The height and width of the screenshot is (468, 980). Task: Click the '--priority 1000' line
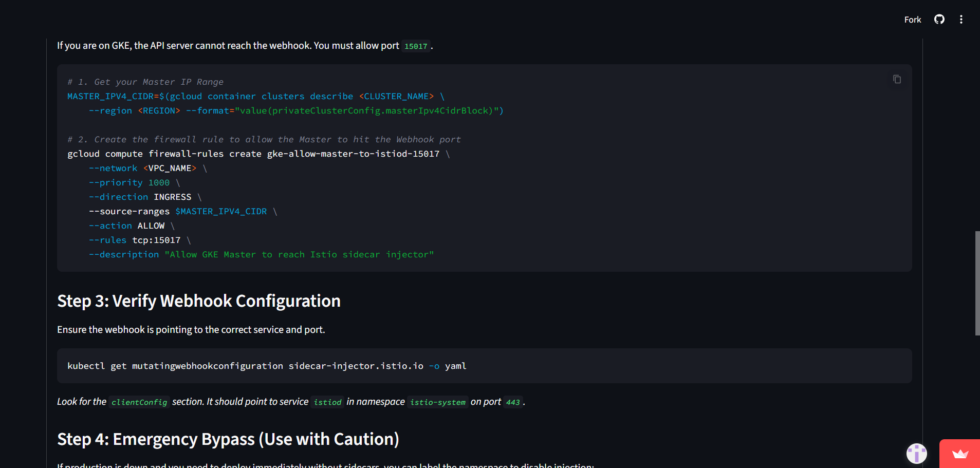[135, 183]
